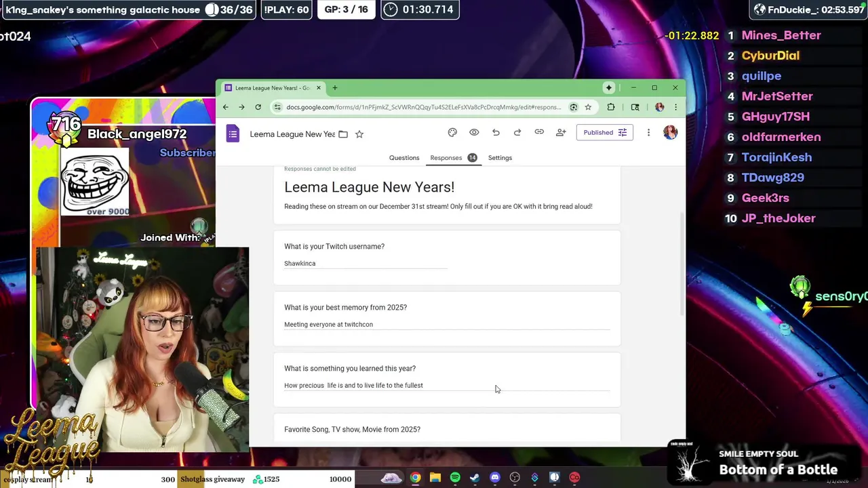Click the answer about how precious life is

click(x=353, y=385)
